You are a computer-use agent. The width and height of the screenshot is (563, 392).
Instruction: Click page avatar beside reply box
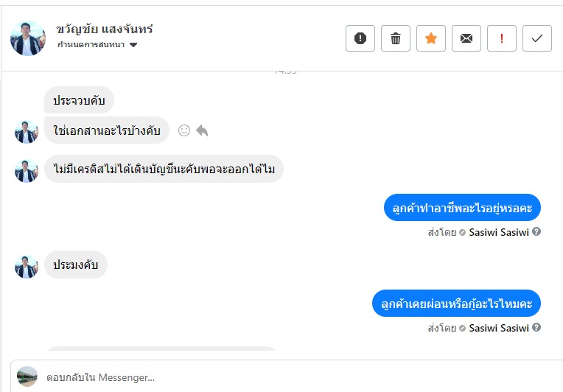(27, 377)
